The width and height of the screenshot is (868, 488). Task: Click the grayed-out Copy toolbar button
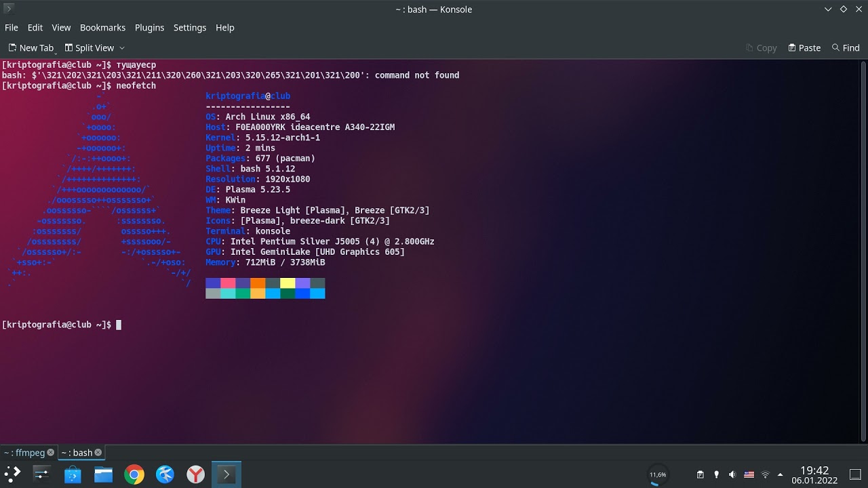click(761, 48)
